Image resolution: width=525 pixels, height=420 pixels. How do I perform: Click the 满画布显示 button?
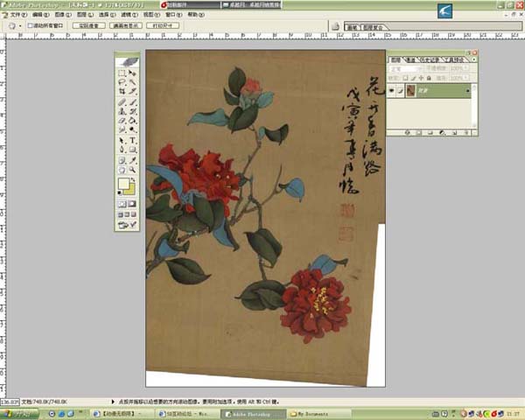[x=126, y=25]
